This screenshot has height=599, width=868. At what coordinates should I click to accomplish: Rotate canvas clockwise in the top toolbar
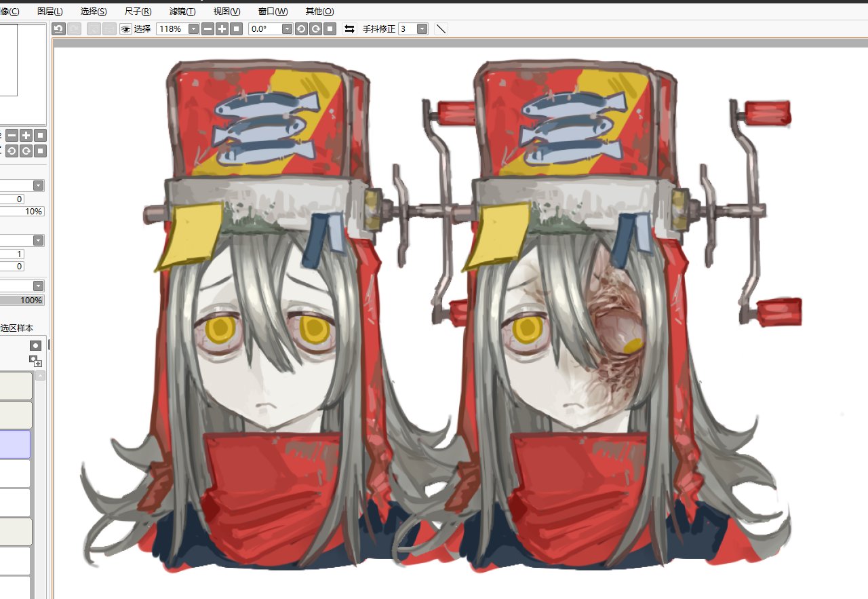coord(315,28)
